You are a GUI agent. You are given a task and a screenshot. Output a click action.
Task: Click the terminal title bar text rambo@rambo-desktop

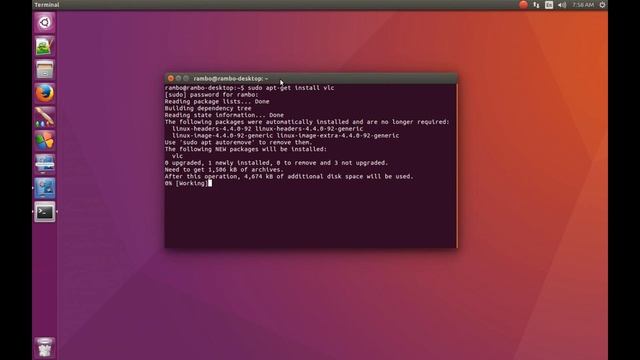[231, 78]
